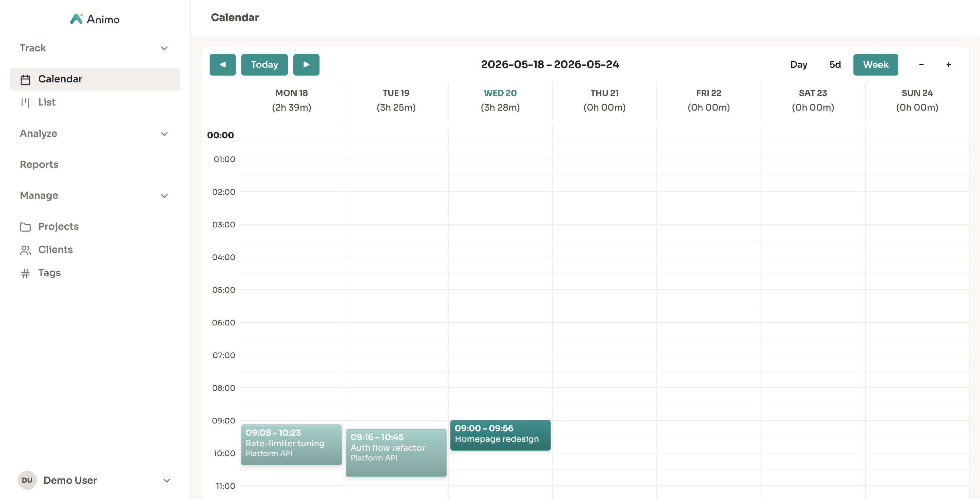This screenshot has width=980, height=499.
Task: Open the Rate-limiter tuning entry
Action: [x=291, y=445]
